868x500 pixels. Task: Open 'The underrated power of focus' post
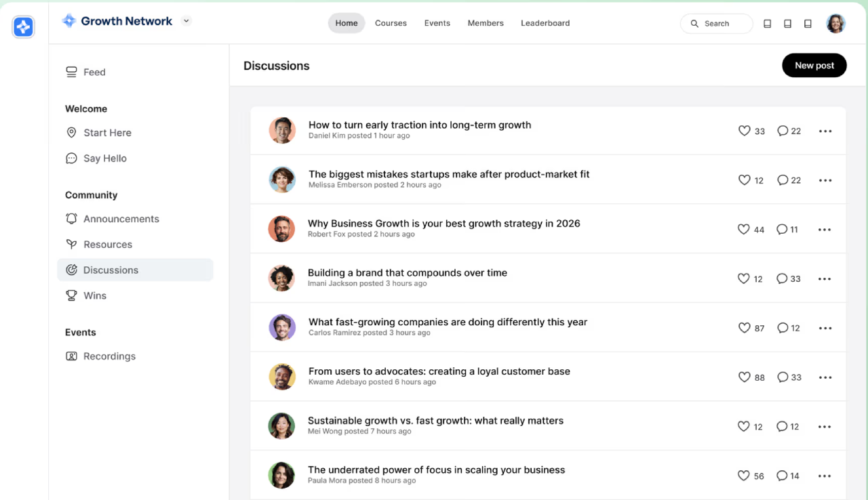pos(437,470)
